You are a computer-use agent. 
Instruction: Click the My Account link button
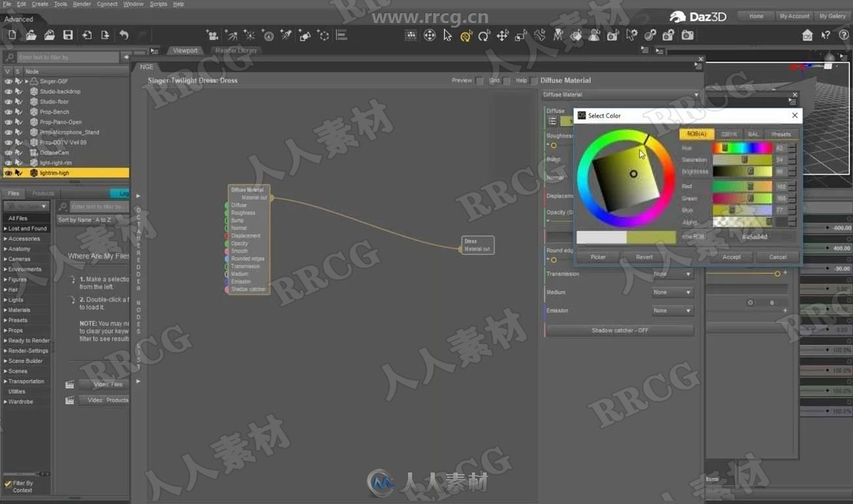point(794,16)
